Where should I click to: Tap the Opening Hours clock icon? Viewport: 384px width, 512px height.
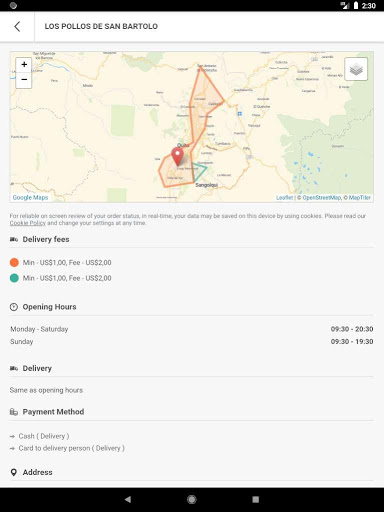14,307
